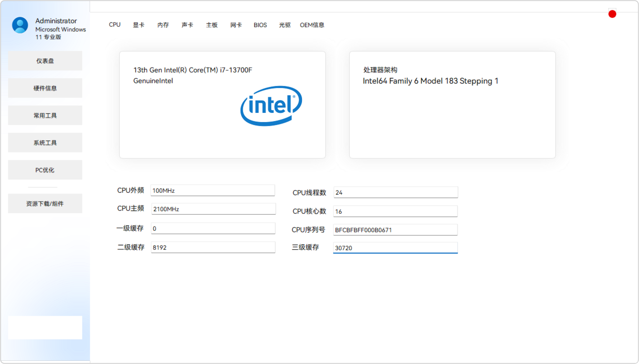Switch to the 网卡 network card tab
The image size is (639, 364).
[x=236, y=25]
